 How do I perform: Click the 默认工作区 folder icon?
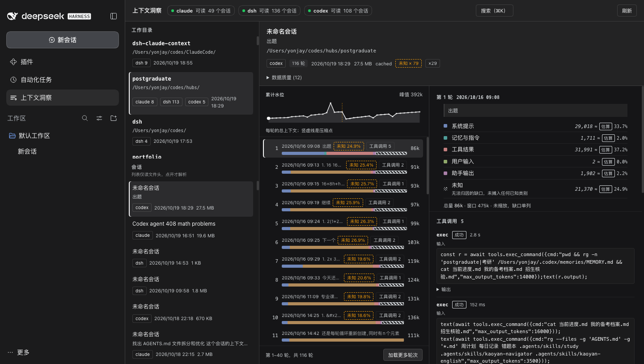click(x=13, y=136)
